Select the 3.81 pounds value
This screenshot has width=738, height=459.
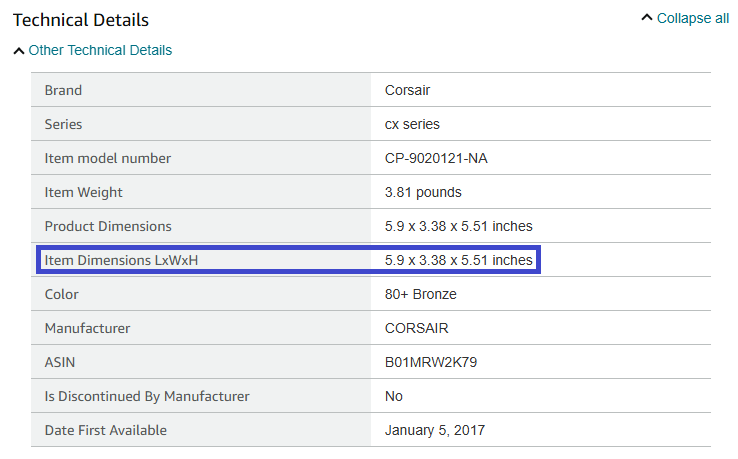pos(423,192)
